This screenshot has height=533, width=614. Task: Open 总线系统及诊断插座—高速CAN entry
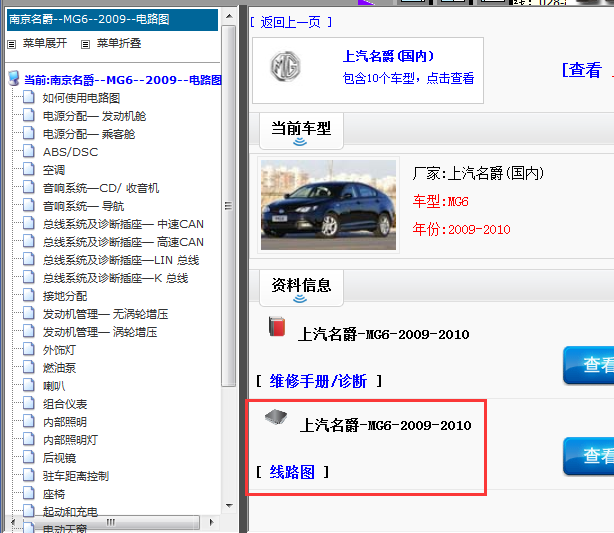pos(123,242)
